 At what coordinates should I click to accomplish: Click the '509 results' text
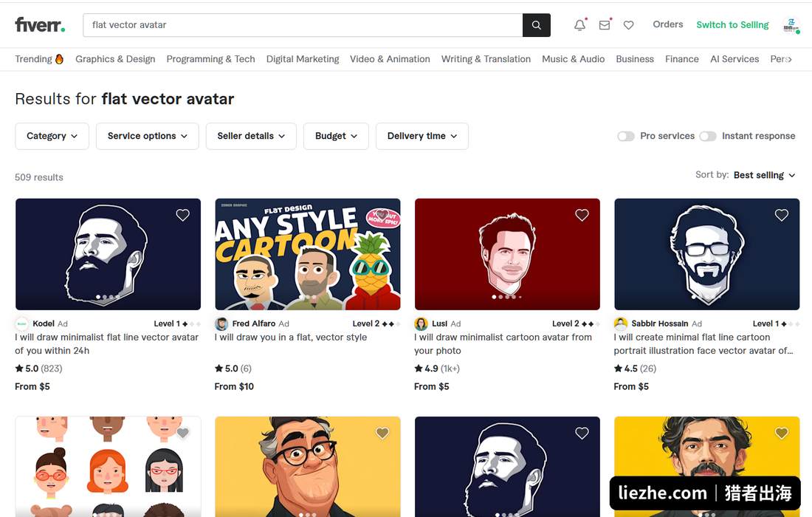click(x=39, y=177)
